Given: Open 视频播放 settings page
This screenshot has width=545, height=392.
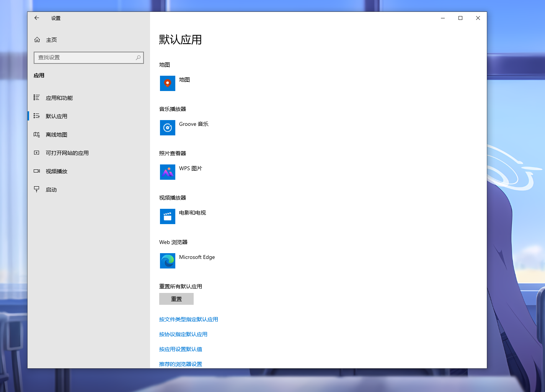Looking at the screenshot, I should coord(89,171).
